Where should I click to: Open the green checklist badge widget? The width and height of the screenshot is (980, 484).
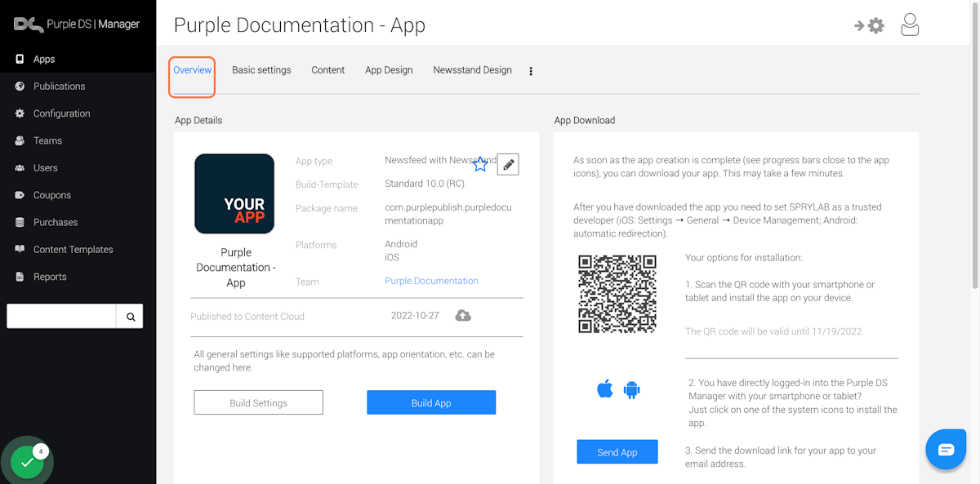[x=27, y=462]
